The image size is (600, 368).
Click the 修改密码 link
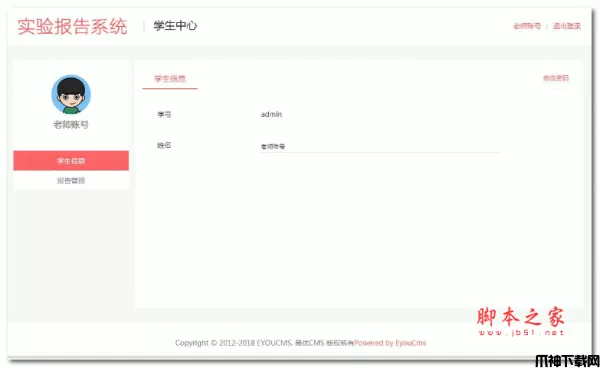tap(556, 78)
